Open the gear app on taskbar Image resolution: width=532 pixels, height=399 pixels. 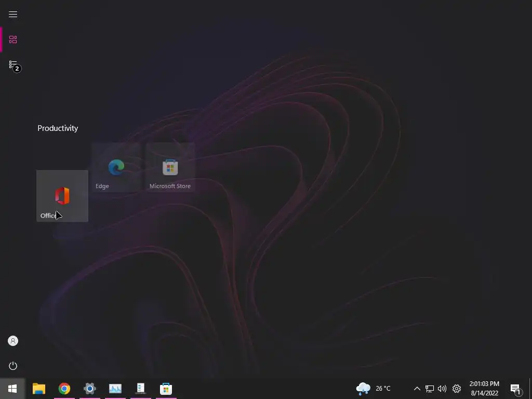coord(89,389)
